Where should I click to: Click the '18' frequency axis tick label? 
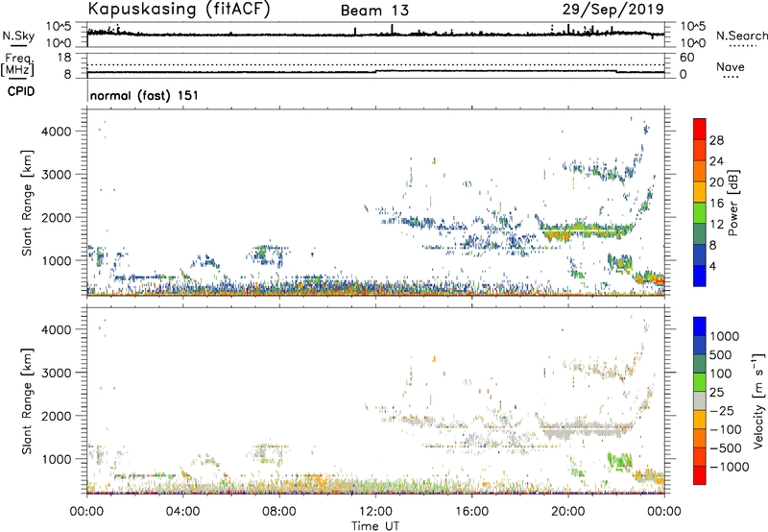[x=63, y=58]
